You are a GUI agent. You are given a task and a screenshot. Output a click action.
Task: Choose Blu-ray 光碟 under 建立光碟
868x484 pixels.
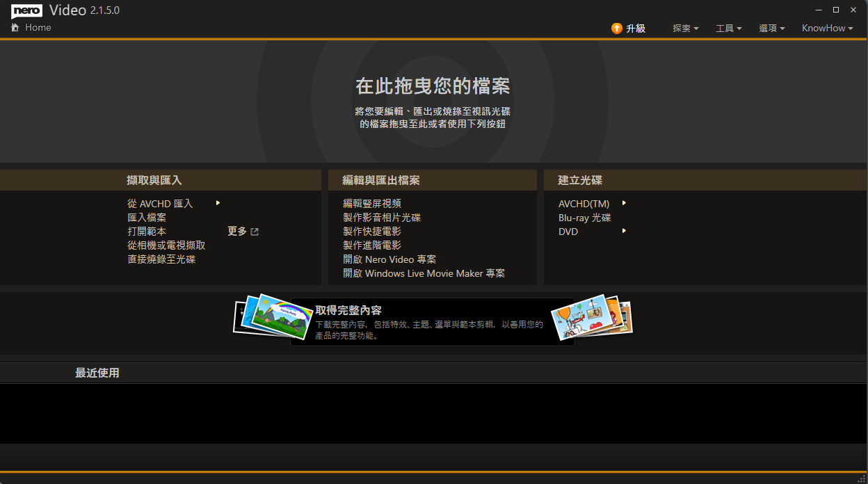585,218
